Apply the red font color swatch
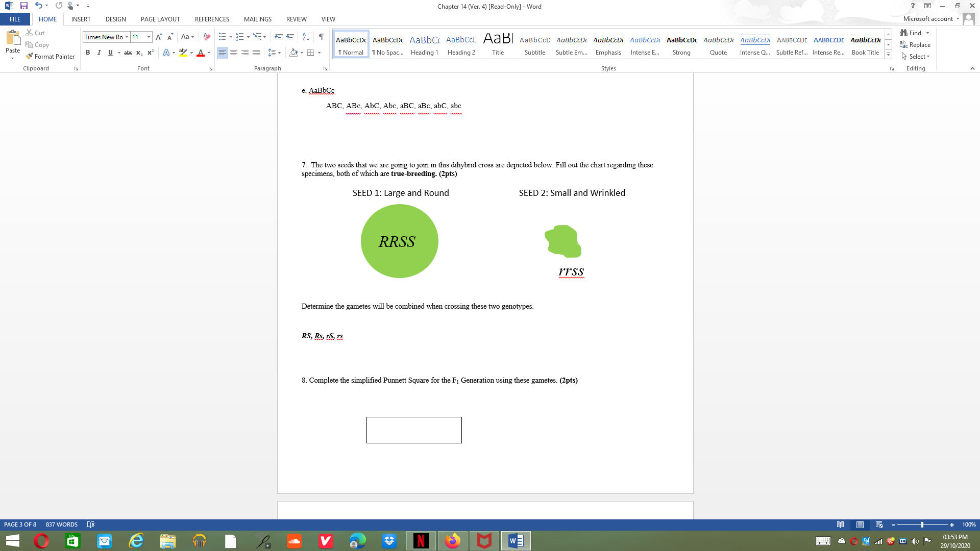 point(201,53)
